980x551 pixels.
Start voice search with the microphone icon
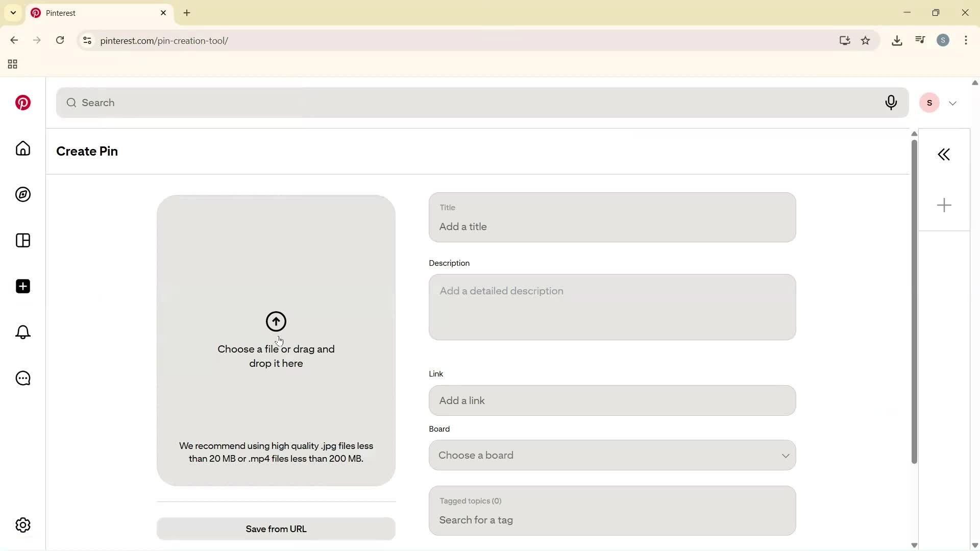click(x=891, y=103)
